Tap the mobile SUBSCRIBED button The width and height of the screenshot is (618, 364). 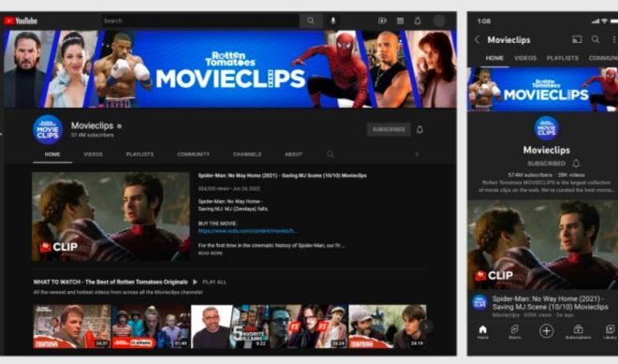[546, 163]
